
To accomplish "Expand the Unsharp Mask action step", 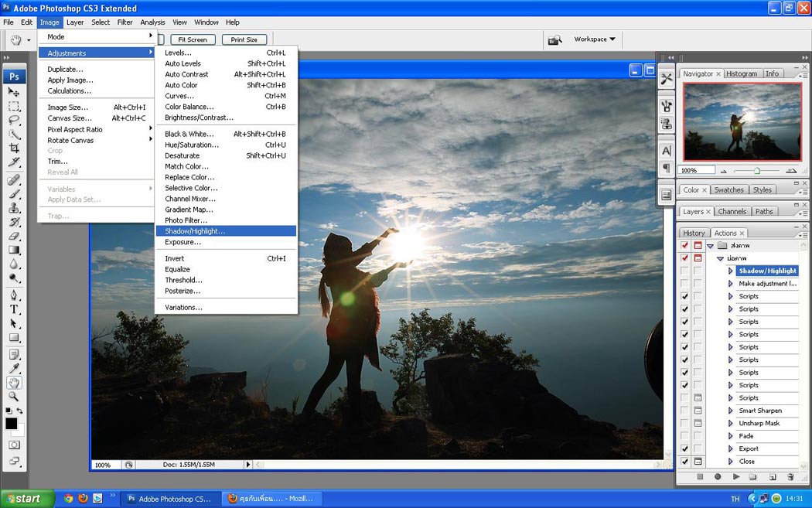I will coord(731,424).
